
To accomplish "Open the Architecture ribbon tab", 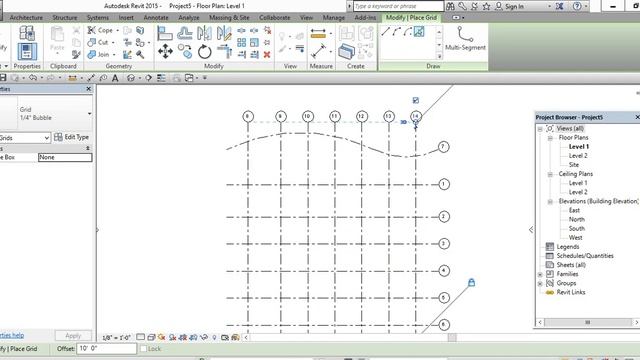I will pyautogui.click(x=26, y=18).
